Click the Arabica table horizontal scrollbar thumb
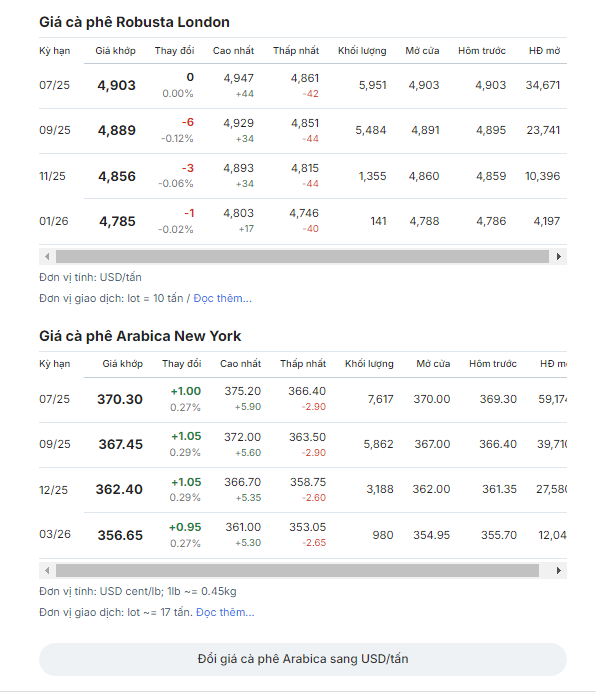Image resolution: width=596 pixels, height=692 pixels. 297,570
